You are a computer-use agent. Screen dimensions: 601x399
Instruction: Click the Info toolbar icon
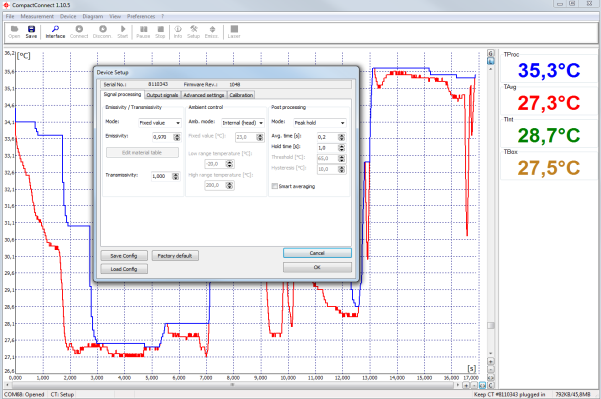click(178, 29)
